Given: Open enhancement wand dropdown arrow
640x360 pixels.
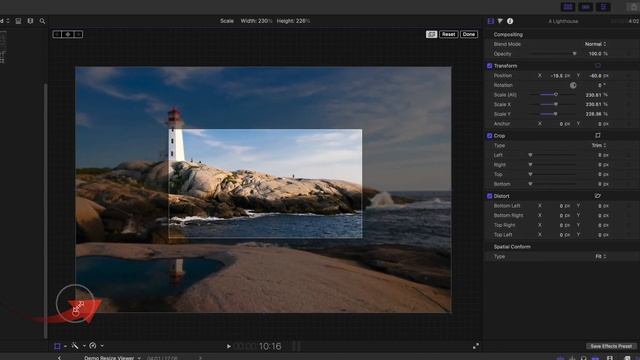Looking at the screenshot, I should (x=84, y=346).
